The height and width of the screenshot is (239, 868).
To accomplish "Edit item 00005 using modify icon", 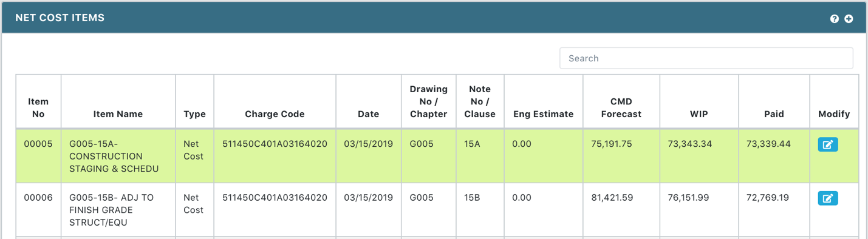I will click(x=828, y=144).
